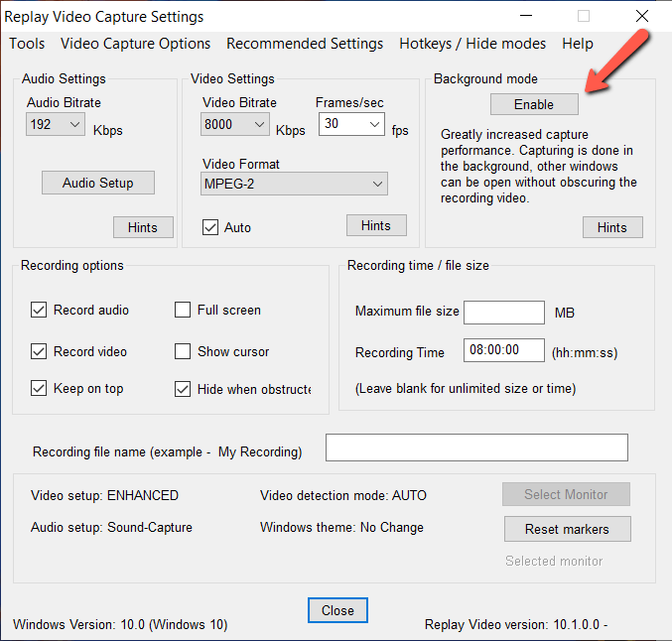Click the Close button at bottom
Viewport: 672px width, 641px height.
tap(337, 610)
